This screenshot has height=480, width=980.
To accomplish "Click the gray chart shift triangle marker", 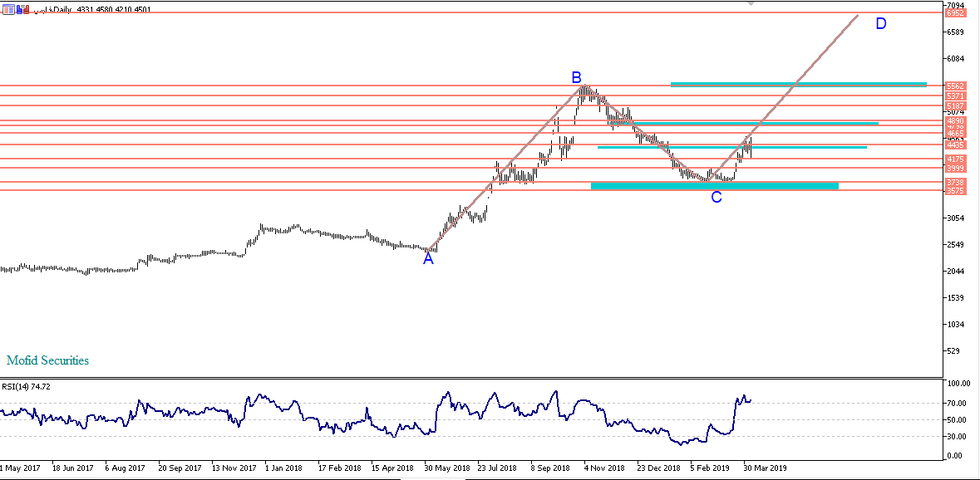I will tap(751, 3).
